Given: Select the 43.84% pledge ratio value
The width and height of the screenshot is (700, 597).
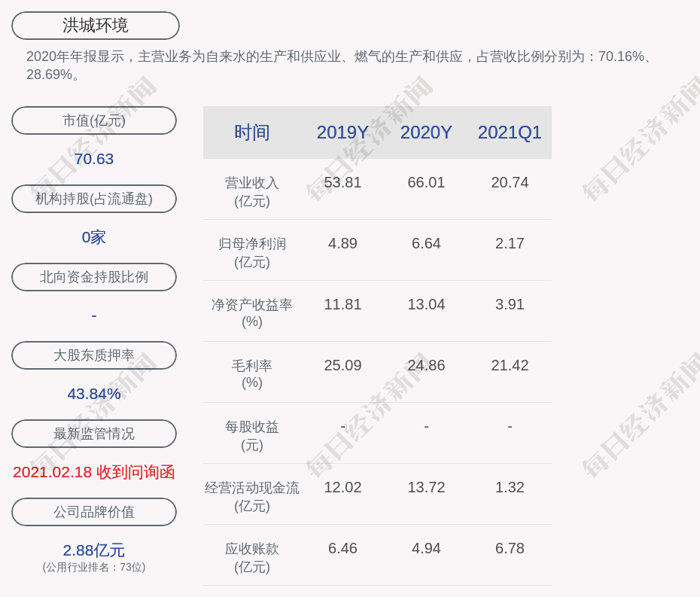Looking at the screenshot, I should 94,394.
